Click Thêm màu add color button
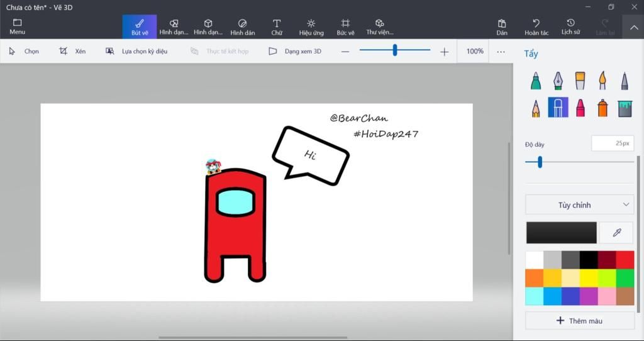 coord(579,320)
